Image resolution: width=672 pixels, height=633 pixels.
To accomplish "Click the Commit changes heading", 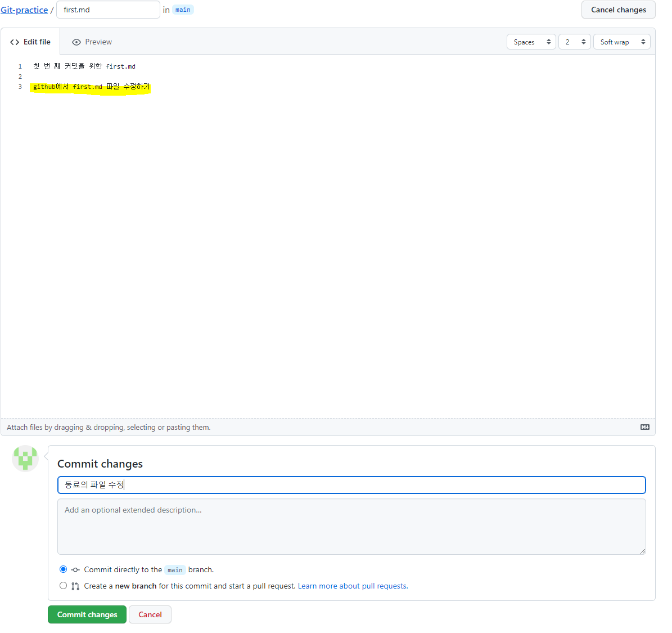I will pyautogui.click(x=100, y=464).
